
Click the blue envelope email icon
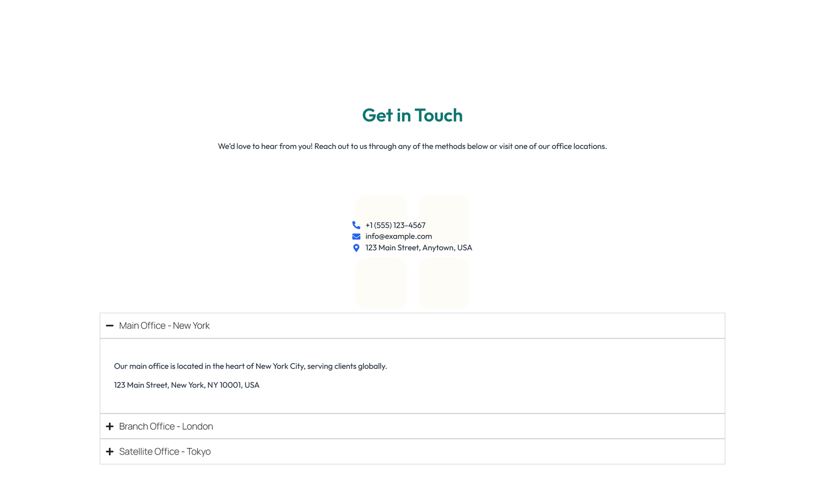[356, 236]
